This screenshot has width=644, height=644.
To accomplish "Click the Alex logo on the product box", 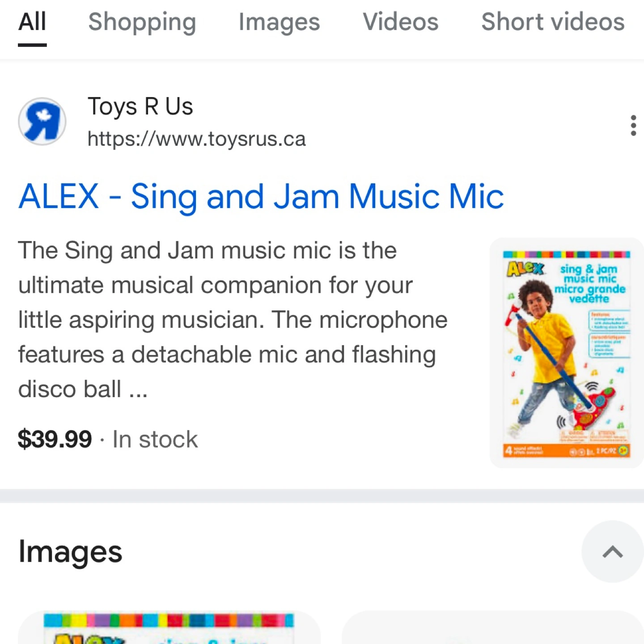I will point(525,268).
